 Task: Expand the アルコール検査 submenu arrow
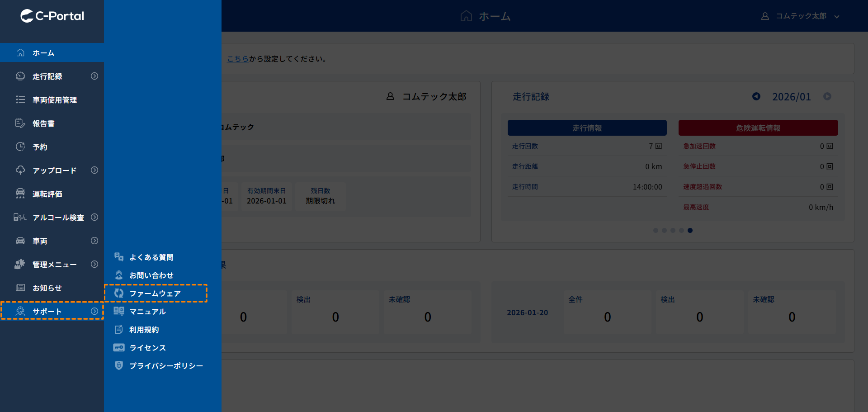(94, 217)
